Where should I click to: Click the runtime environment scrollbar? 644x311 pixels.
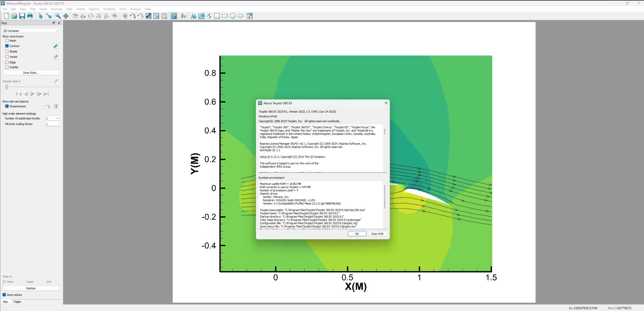click(x=385, y=197)
